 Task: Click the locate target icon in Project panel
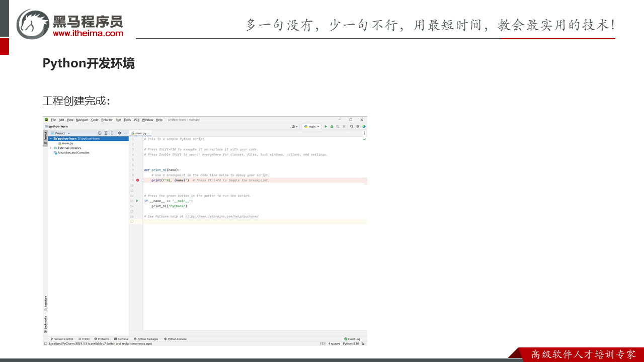click(x=100, y=133)
